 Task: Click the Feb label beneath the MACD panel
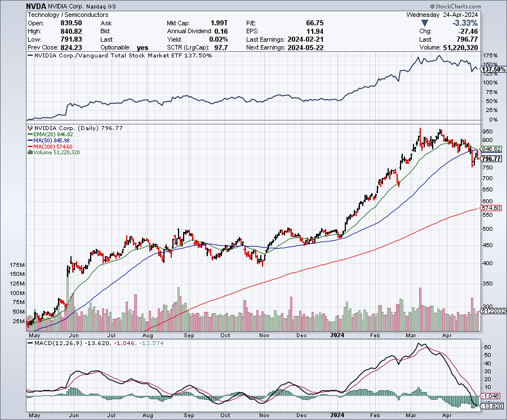coord(375,415)
